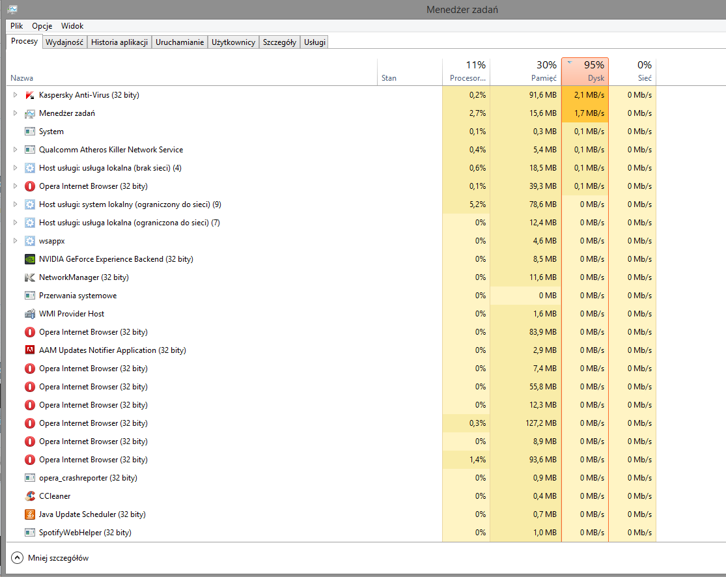Screen dimensions: 726x588
Task: Click Opera icon in the 12,3 MB row
Action: point(30,405)
